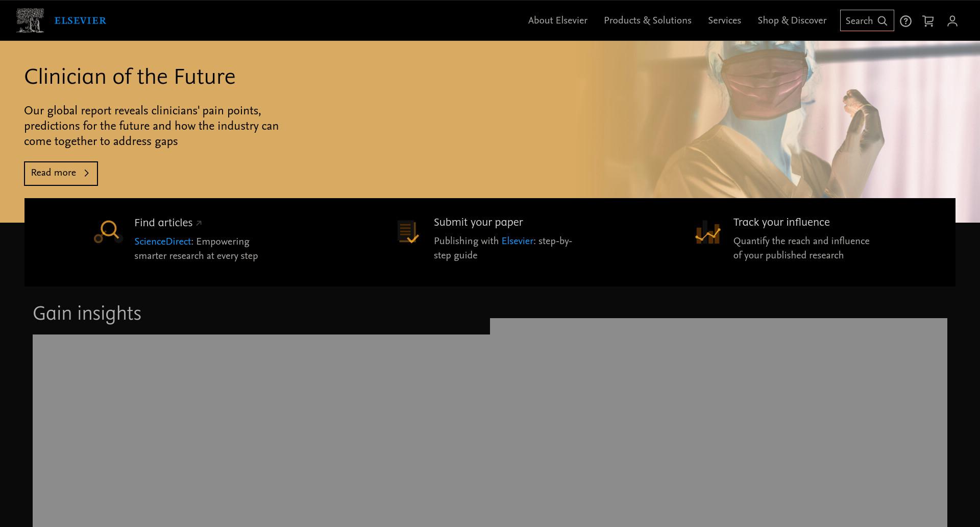Open the user account icon
980x527 pixels.
coord(952,21)
